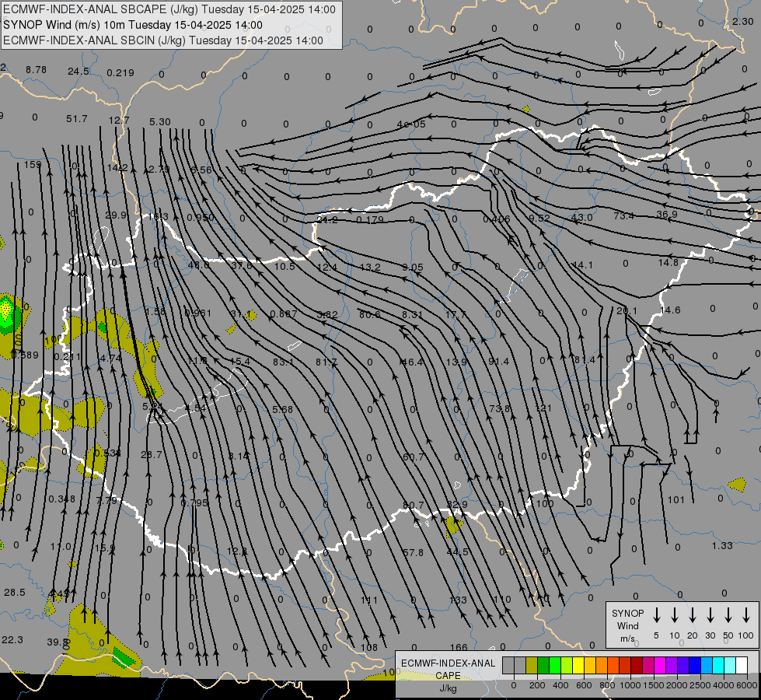
Task: Click the SYNOP Wind (m/s) 10m title line
Action: [133, 25]
